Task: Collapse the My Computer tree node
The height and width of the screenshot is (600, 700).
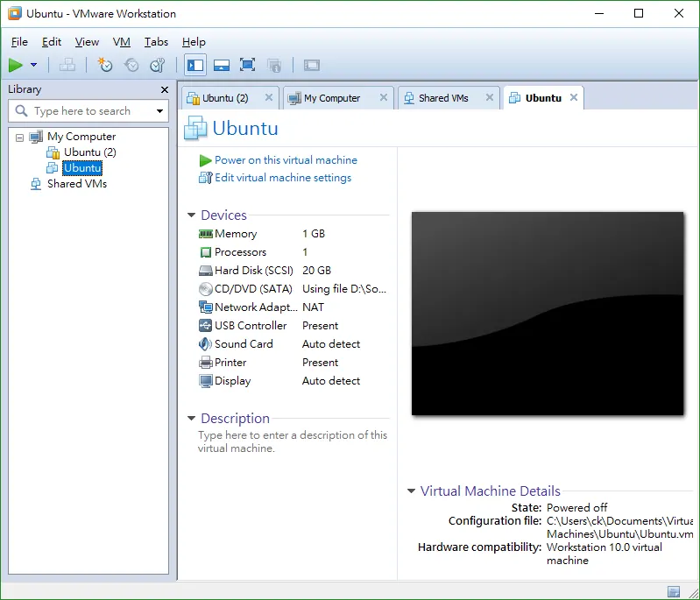Action: tap(19, 138)
